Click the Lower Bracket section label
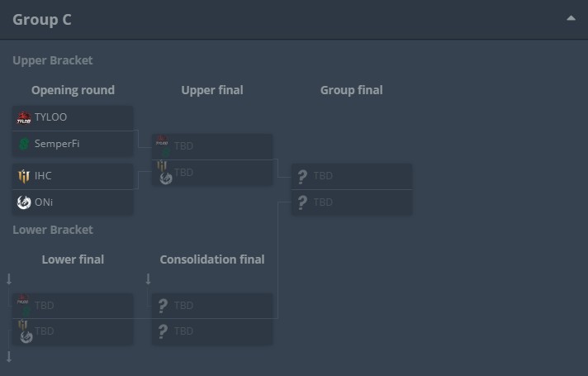This screenshot has height=376, width=588. [x=53, y=230]
